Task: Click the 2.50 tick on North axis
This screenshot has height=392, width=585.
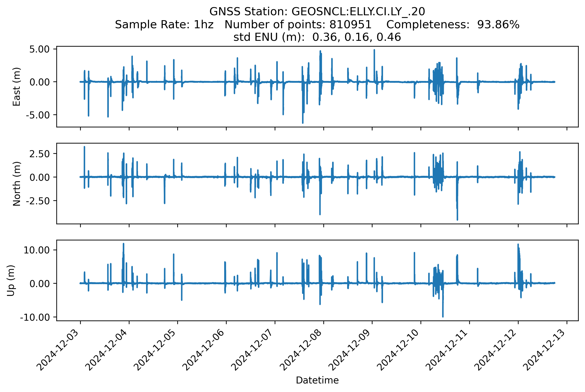Action: [39, 154]
